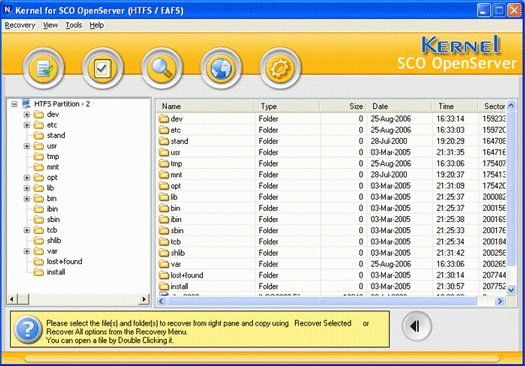Viewport: 525px width, 366px height.
Task: Click the checkbox selection toolbar icon
Action: pyautogui.click(x=102, y=68)
